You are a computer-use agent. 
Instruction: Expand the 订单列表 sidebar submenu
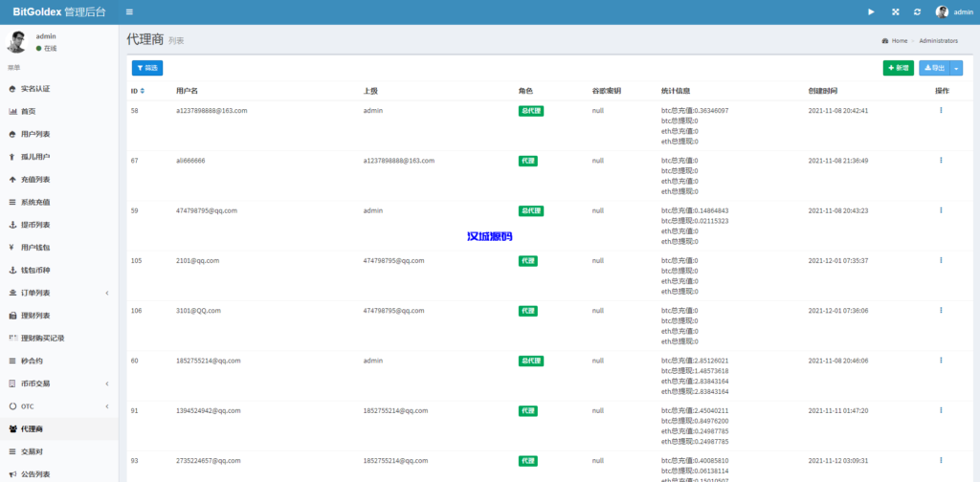click(58, 293)
